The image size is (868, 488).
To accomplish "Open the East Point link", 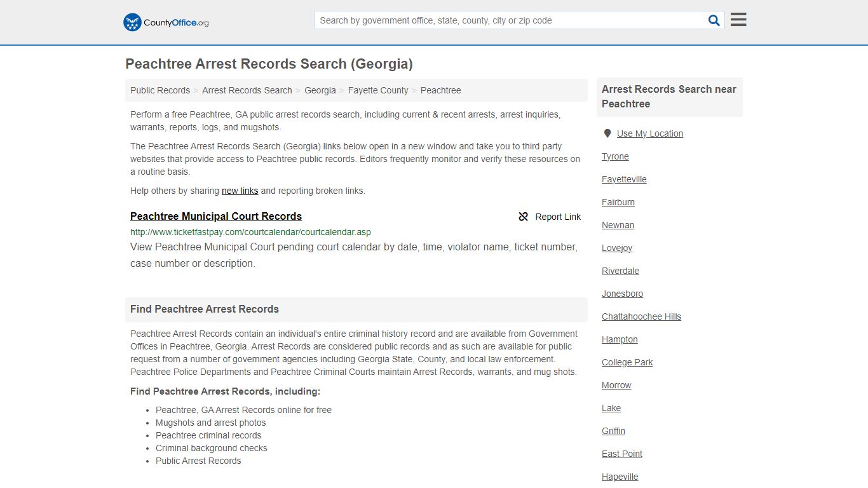I will click(x=622, y=454).
